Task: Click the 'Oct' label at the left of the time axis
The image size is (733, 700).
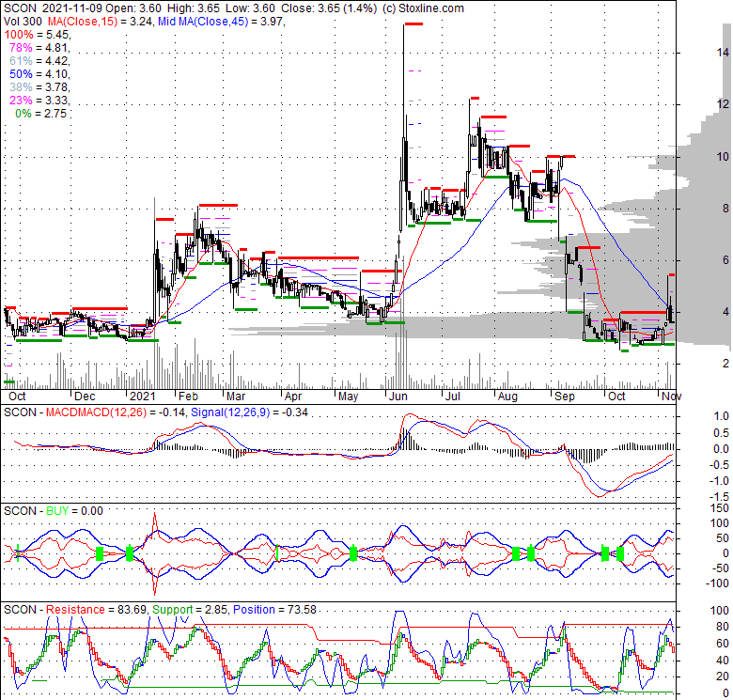Action: click(17, 397)
